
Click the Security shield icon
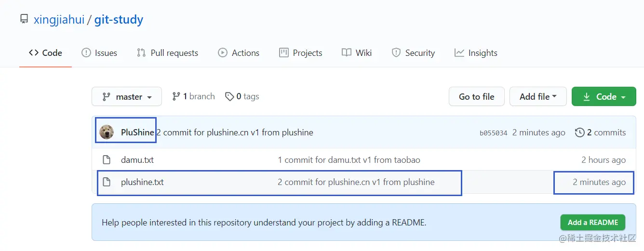coord(396,53)
